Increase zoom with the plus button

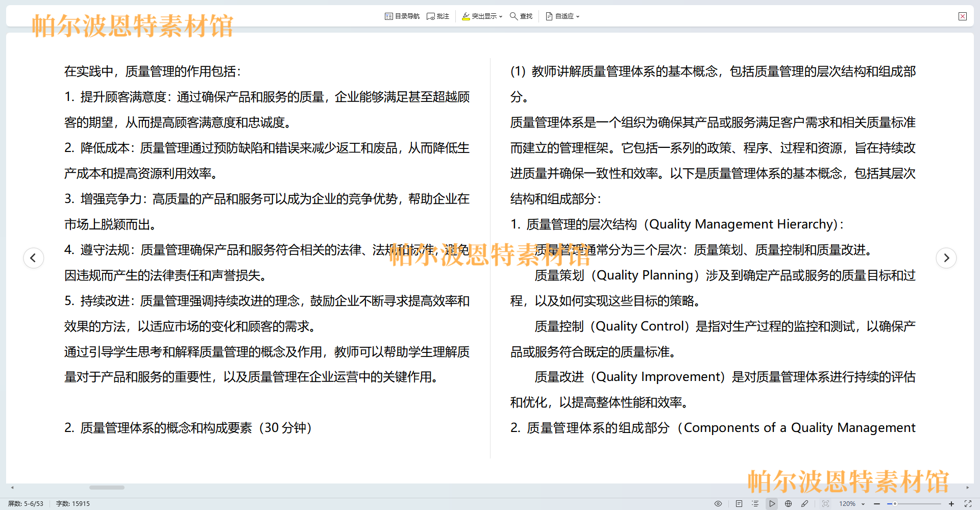coord(951,503)
